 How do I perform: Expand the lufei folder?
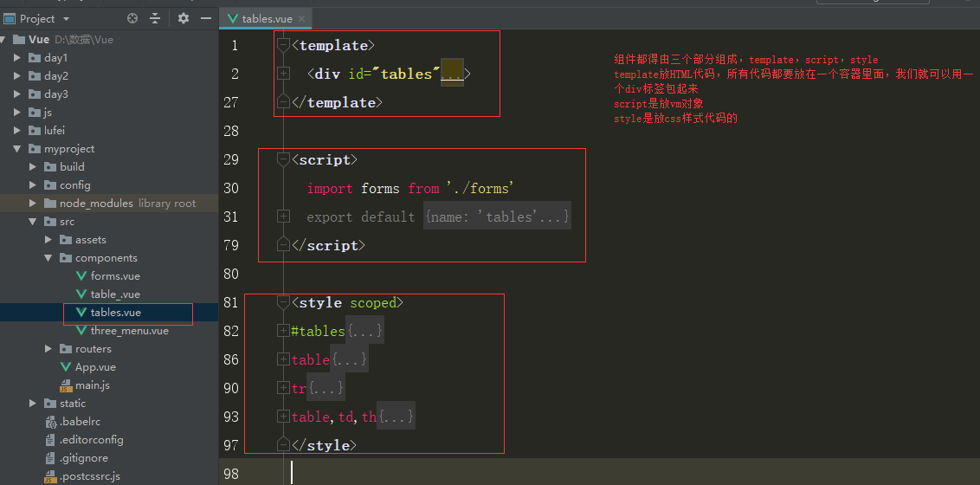[17, 131]
